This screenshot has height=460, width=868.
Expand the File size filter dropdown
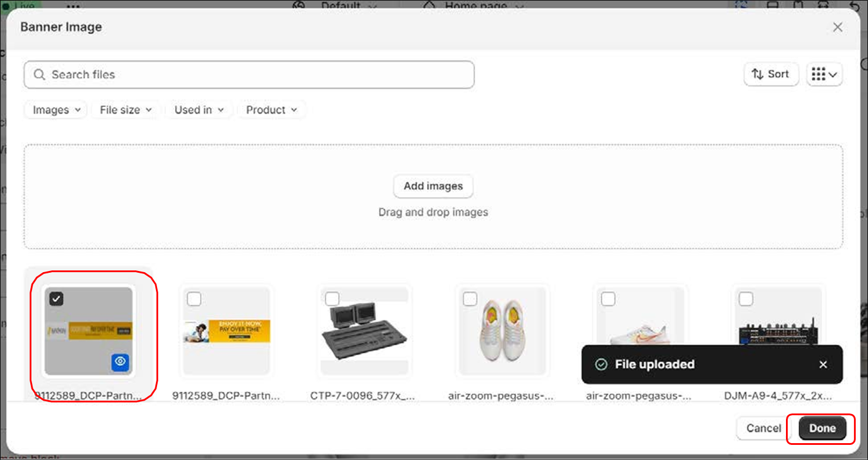pos(126,110)
